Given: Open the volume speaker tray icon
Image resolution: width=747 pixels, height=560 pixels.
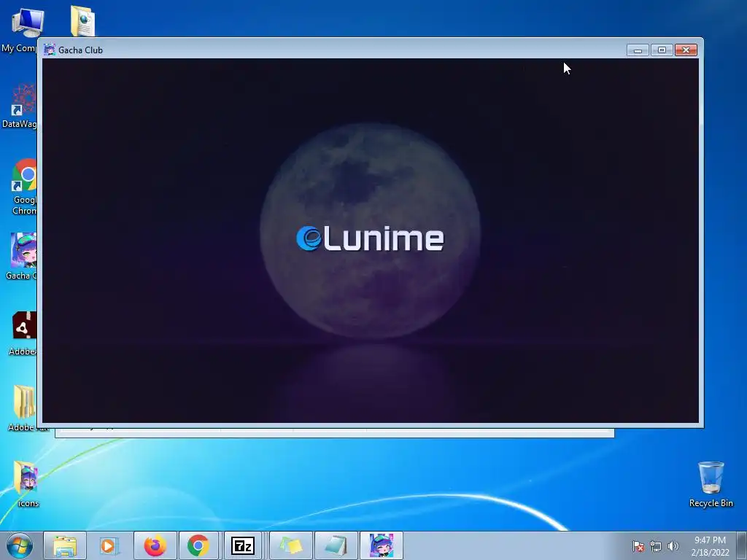Looking at the screenshot, I should point(673,545).
